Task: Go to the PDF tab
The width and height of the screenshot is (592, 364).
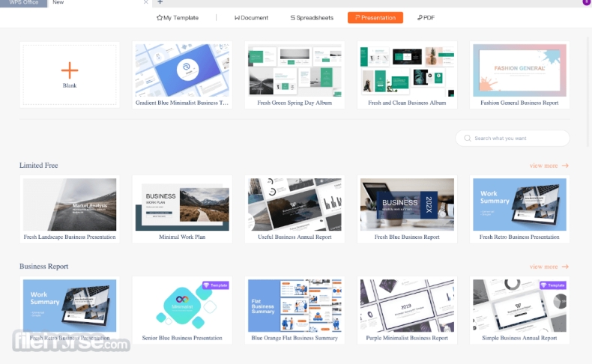Action: pos(426,17)
